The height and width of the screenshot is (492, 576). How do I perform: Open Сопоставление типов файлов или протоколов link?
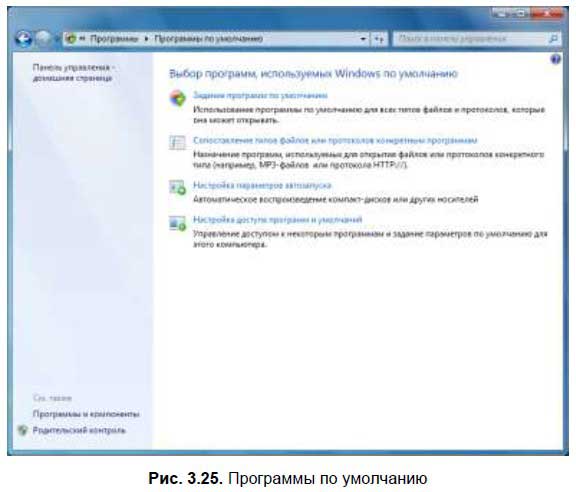pos(335,140)
